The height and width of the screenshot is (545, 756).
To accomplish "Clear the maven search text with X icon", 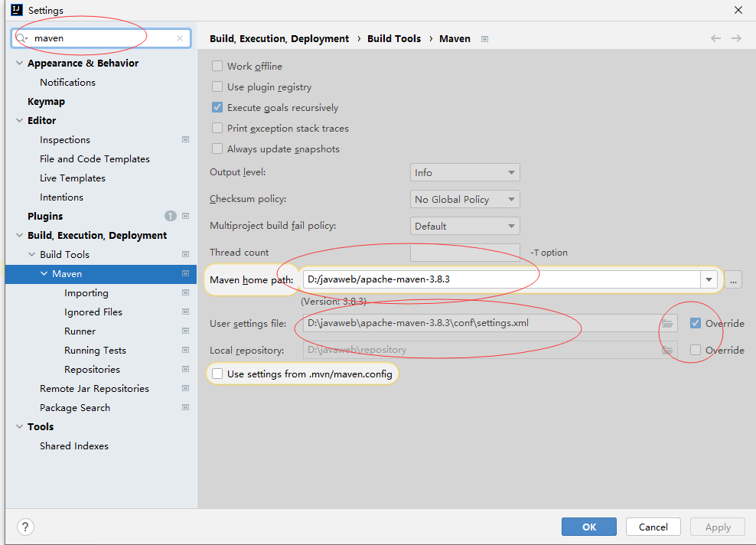I will tap(180, 38).
